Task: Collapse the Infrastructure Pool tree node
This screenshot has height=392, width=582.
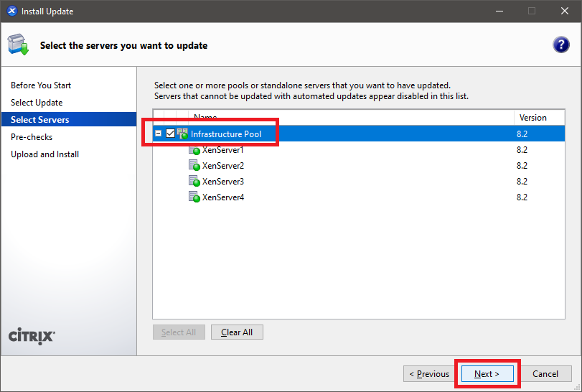Action: click(159, 134)
